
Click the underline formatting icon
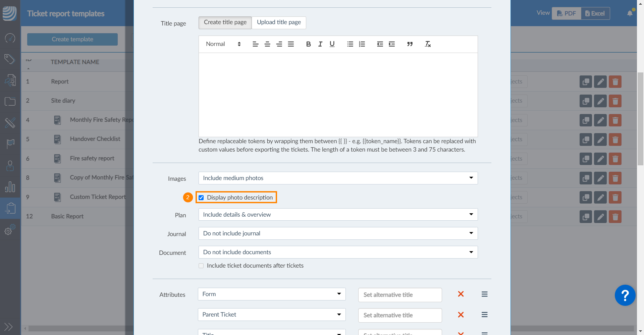coord(332,44)
